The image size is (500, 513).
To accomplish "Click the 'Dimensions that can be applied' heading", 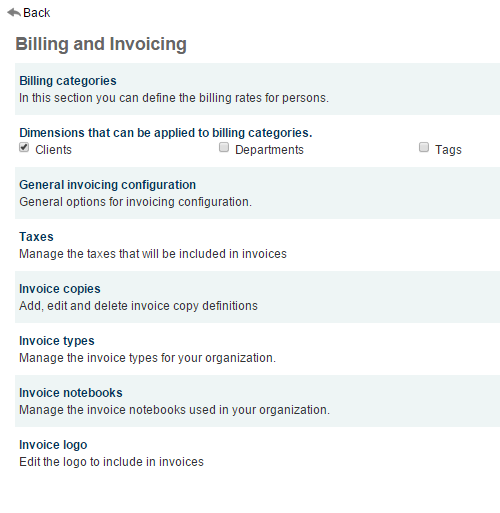I will (x=166, y=133).
